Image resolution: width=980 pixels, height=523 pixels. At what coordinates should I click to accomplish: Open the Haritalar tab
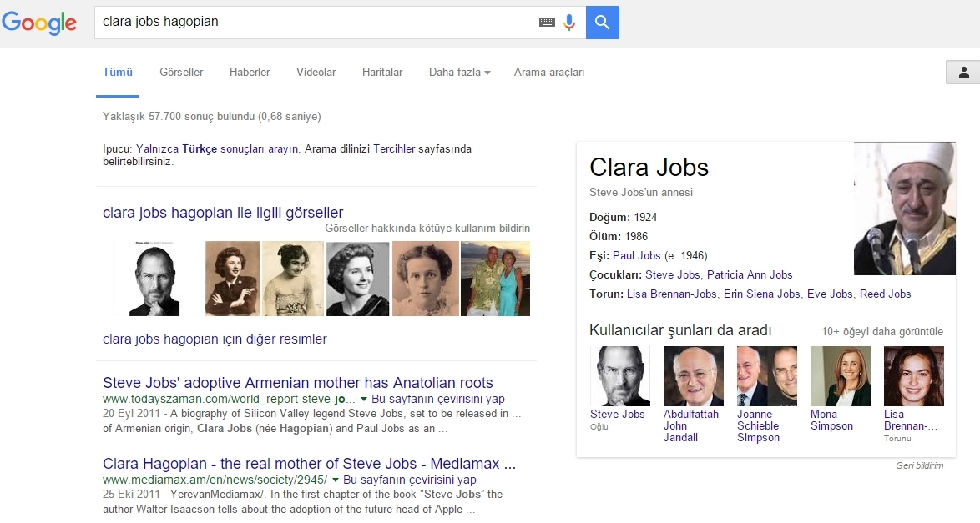point(381,72)
